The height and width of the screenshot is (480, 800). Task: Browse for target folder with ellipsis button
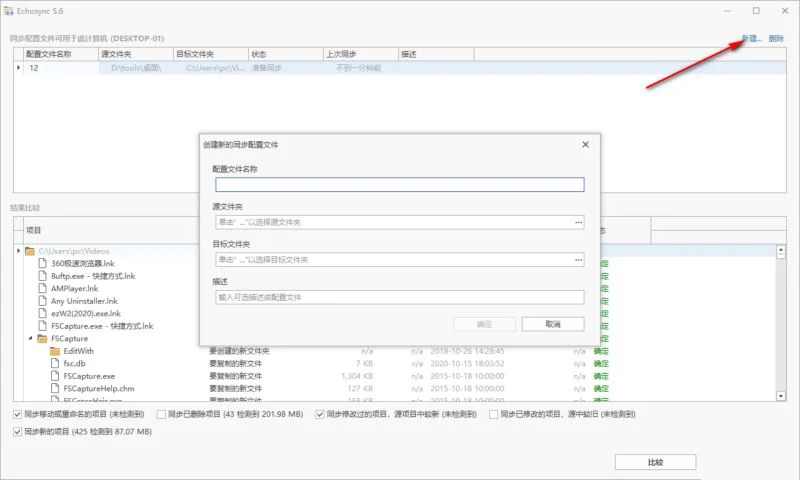coord(578,260)
